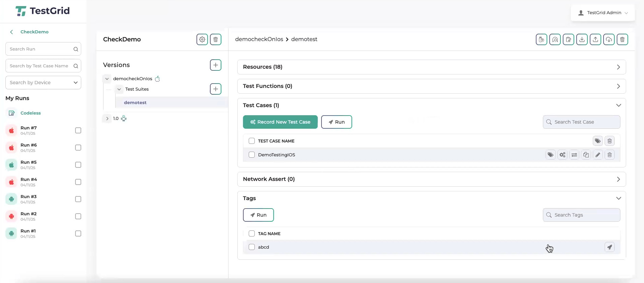Image resolution: width=644 pixels, height=283 pixels.
Task: Delete DemoTestingIOS with its trash icon
Action: tap(610, 155)
